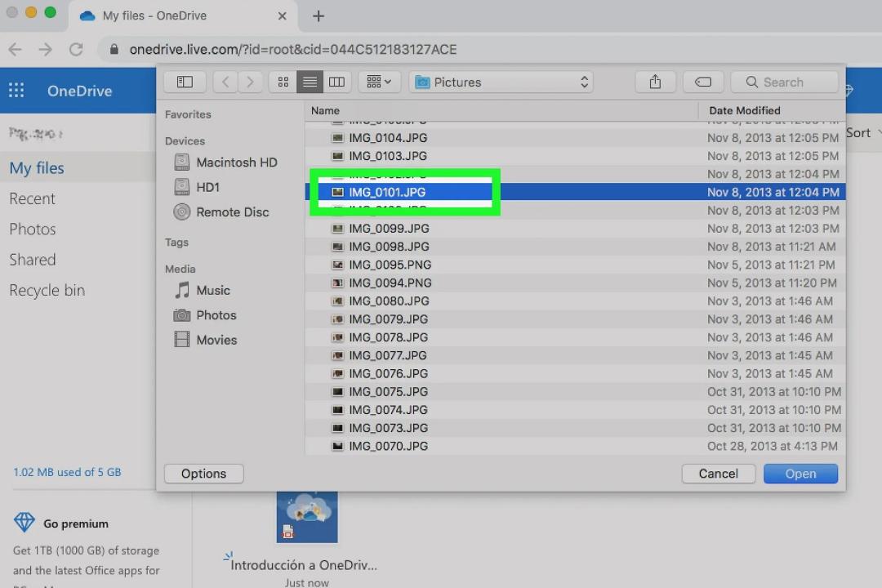Viewport: 882px width, 588px height.
Task: Select Remote Disc in sidebar
Action: click(221, 212)
